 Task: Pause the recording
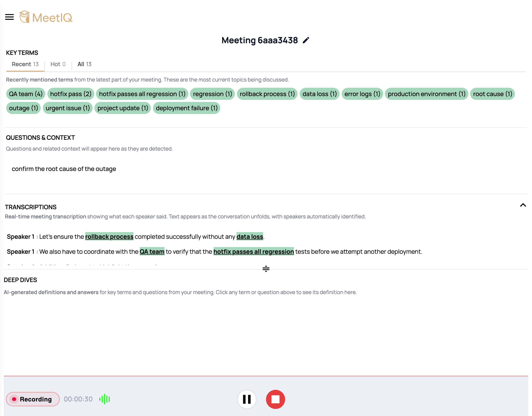247,399
